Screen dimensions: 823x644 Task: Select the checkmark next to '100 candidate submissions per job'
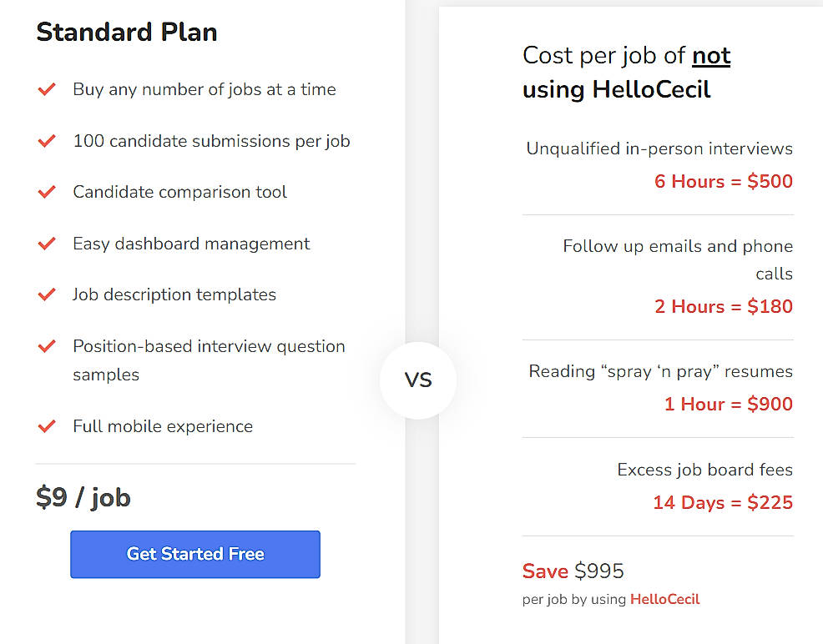pos(48,141)
